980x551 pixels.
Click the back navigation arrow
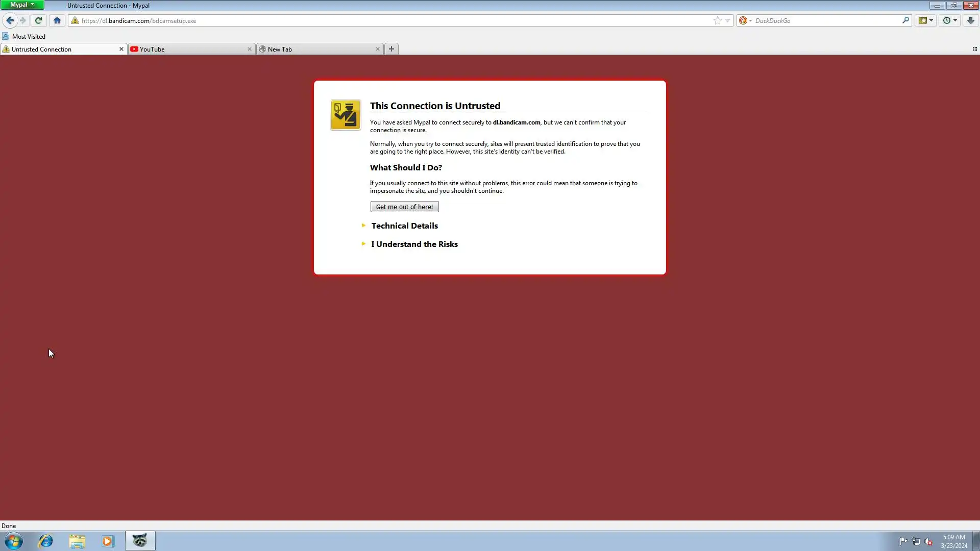[x=10, y=20]
